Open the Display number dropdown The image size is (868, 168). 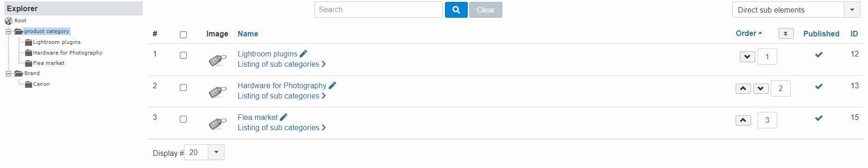point(204,152)
